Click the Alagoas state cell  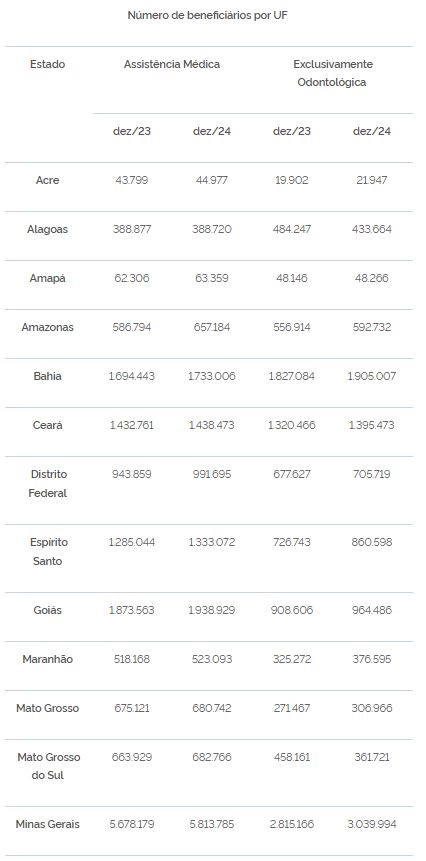pos(47,229)
